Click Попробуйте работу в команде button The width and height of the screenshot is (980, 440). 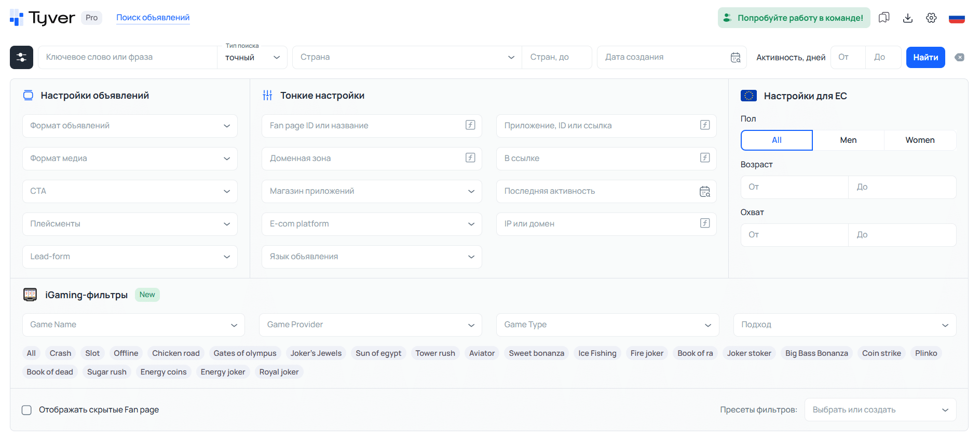click(x=794, y=18)
